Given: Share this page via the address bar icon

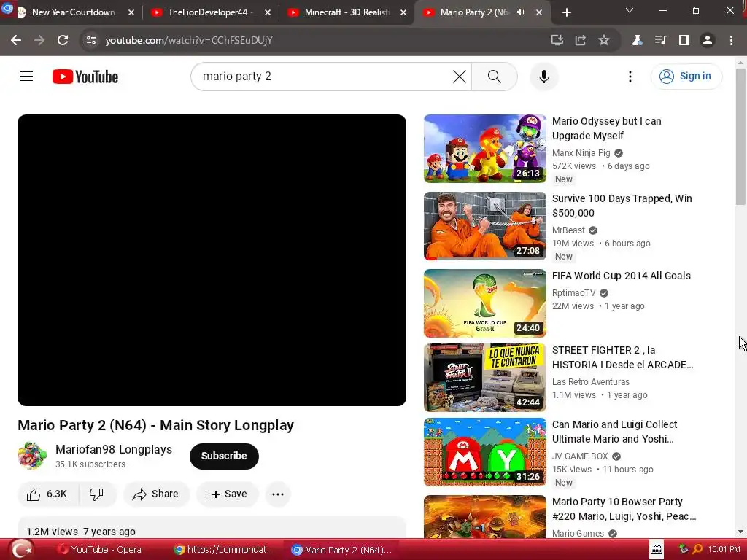Looking at the screenshot, I should [580, 40].
